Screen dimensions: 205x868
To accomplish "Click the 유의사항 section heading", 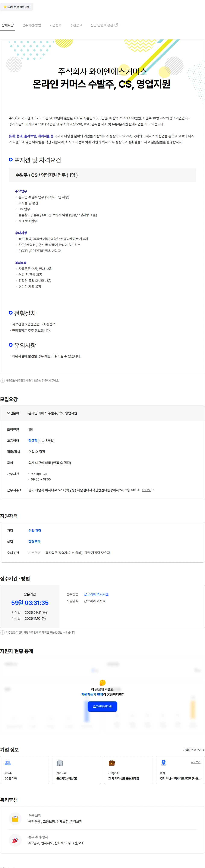I will [x=25, y=345].
